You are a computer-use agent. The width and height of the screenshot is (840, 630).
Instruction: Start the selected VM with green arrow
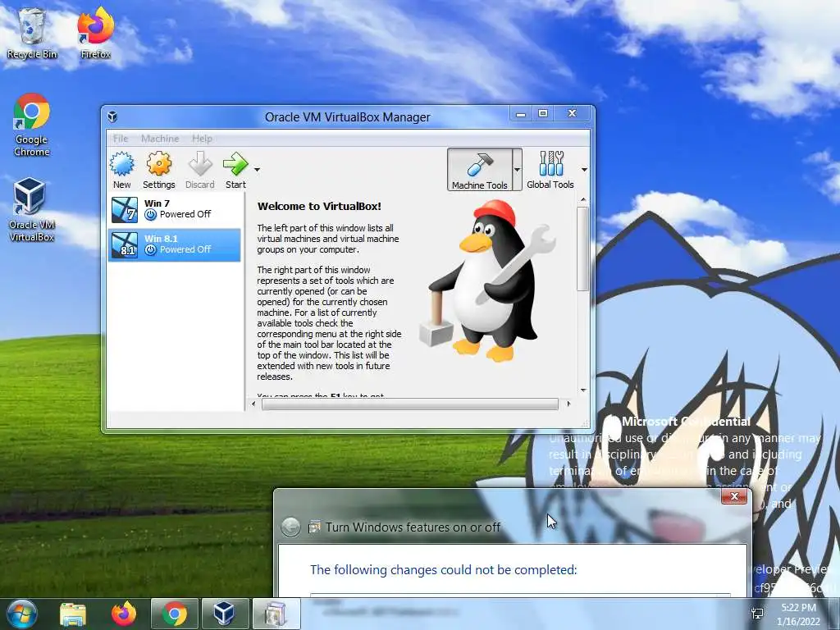(x=235, y=170)
